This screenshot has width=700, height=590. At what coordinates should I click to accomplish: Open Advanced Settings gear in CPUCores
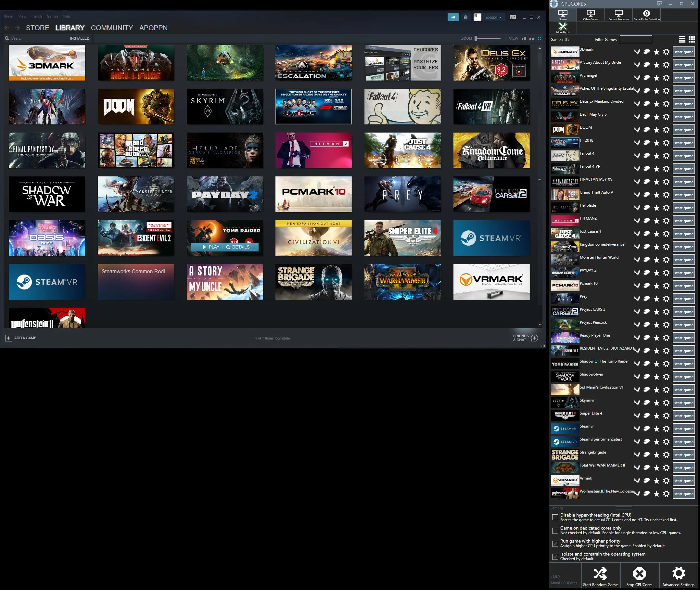pyautogui.click(x=679, y=576)
